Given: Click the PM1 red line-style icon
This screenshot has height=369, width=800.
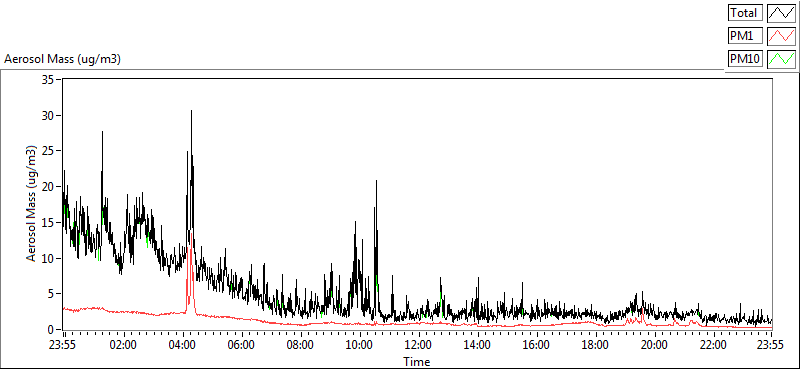Looking at the screenshot, I should (782, 36).
